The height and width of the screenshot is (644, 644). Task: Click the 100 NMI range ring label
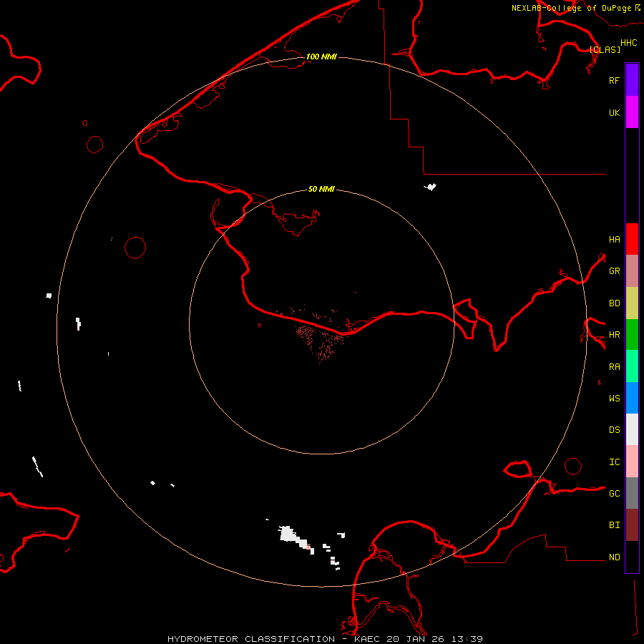click(x=321, y=57)
